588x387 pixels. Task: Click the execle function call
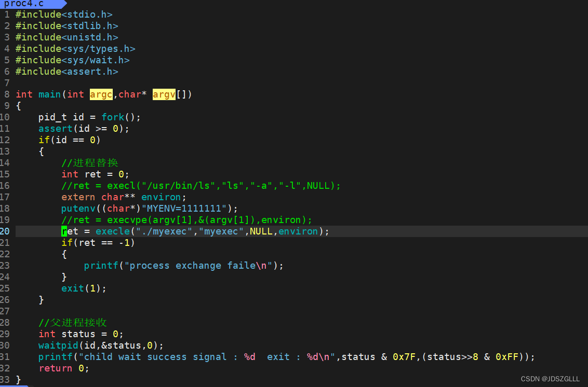pos(113,231)
